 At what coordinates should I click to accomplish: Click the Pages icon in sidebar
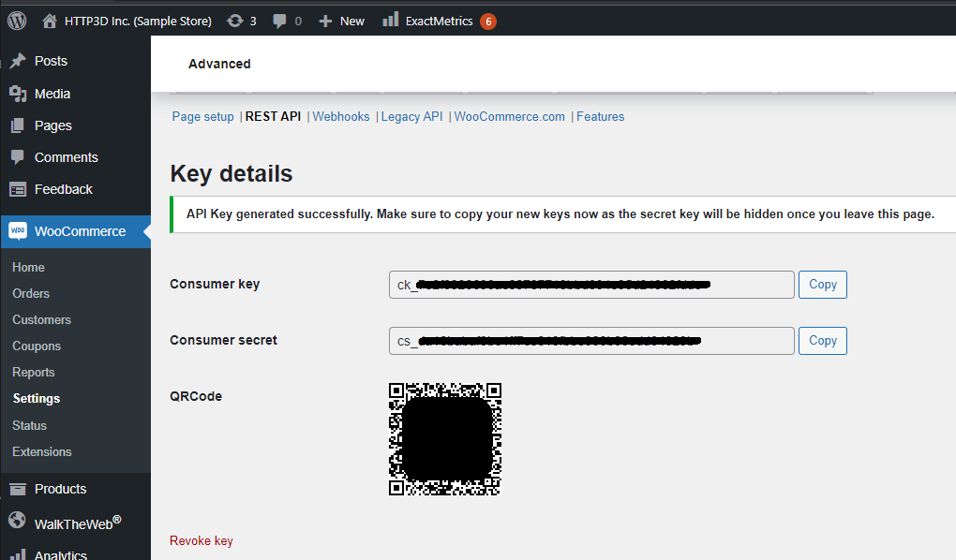coord(18,125)
